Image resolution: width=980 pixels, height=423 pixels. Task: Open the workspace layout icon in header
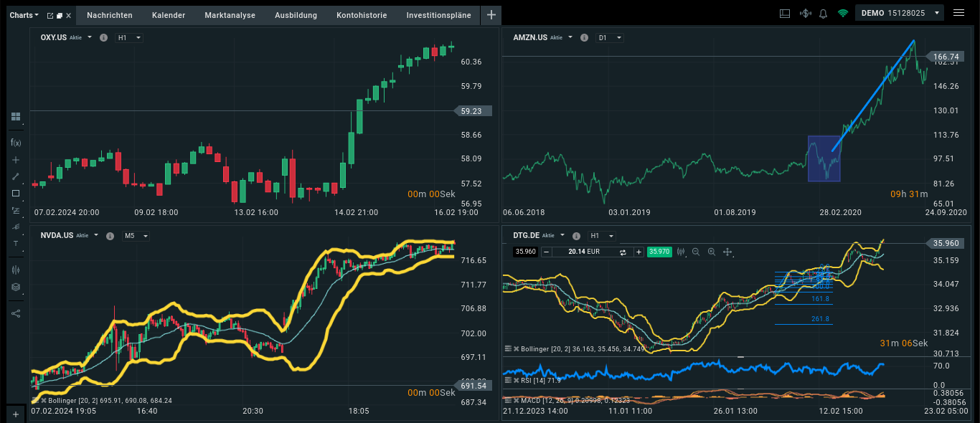coord(785,13)
